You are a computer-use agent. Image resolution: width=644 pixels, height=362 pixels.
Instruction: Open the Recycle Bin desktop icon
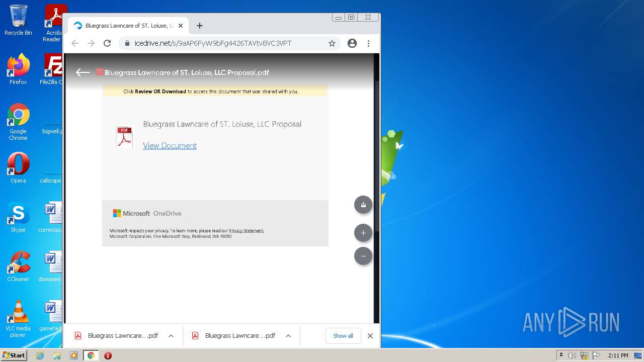(x=18, y=20)
